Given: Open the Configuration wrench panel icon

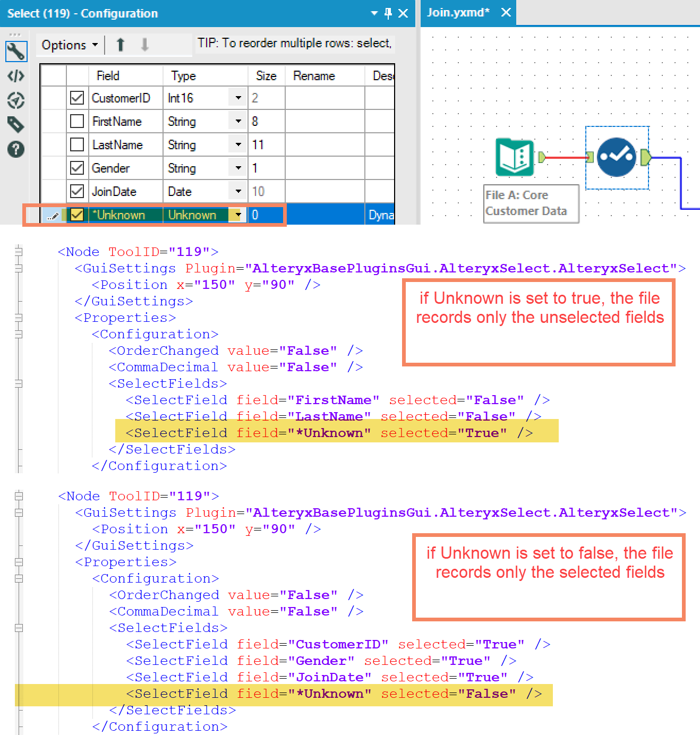Looking at the screenshot, I should pos(15,52).
